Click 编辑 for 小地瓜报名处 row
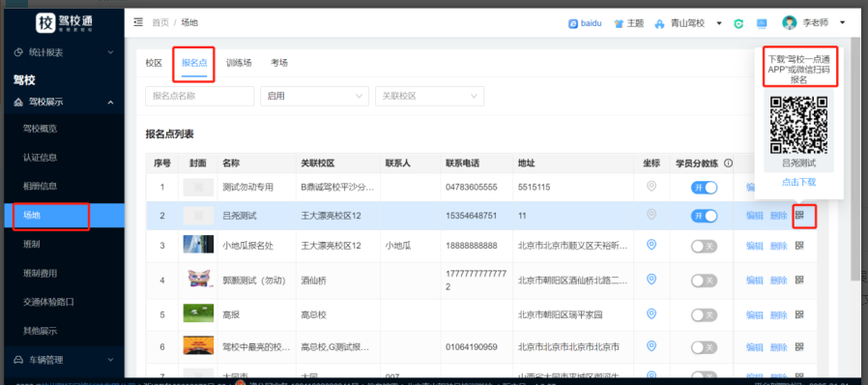The height and width of the screenshot is (385, 868). tap(755, 246)
